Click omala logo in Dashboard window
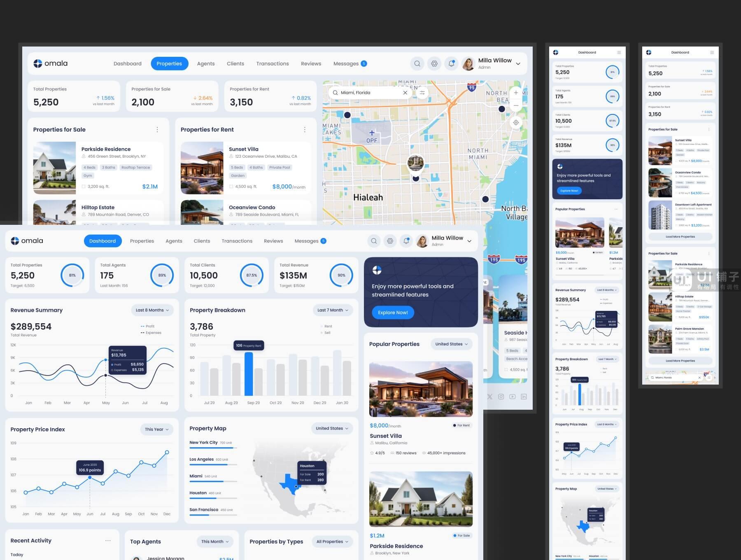 tap(27, 241)
